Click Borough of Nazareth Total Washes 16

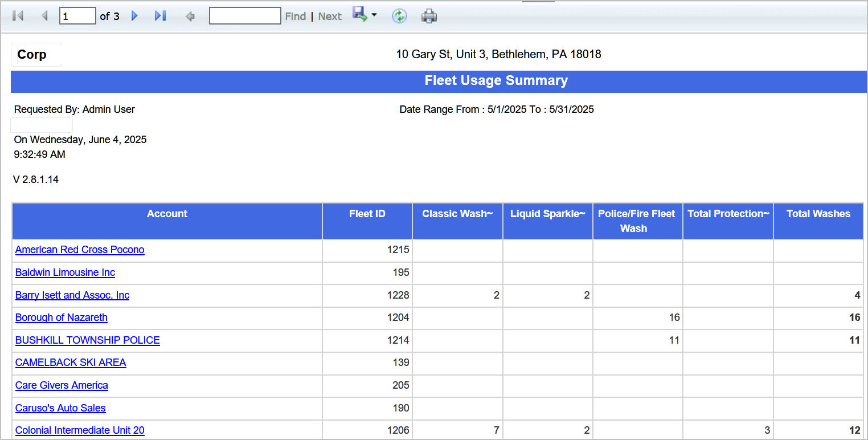click(855, 317)
